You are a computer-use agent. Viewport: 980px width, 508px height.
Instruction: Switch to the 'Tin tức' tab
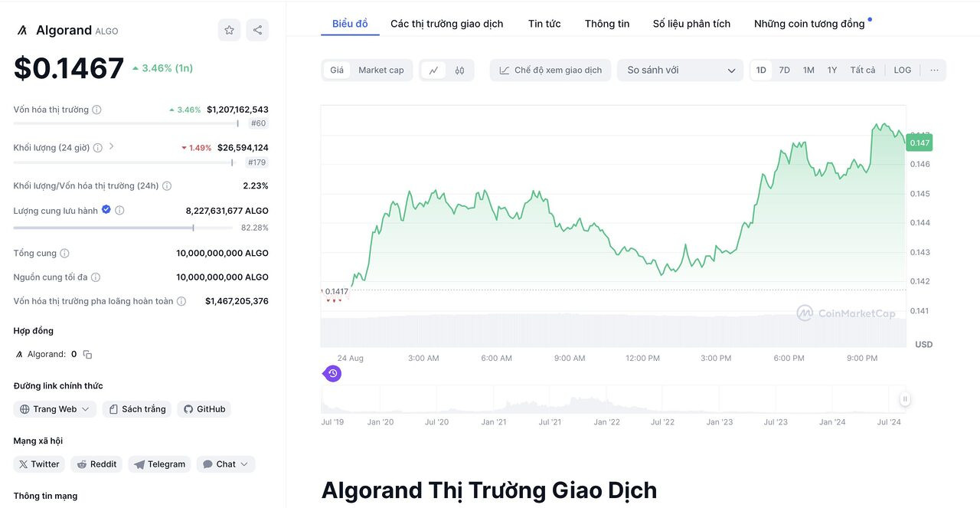[544, 23]
